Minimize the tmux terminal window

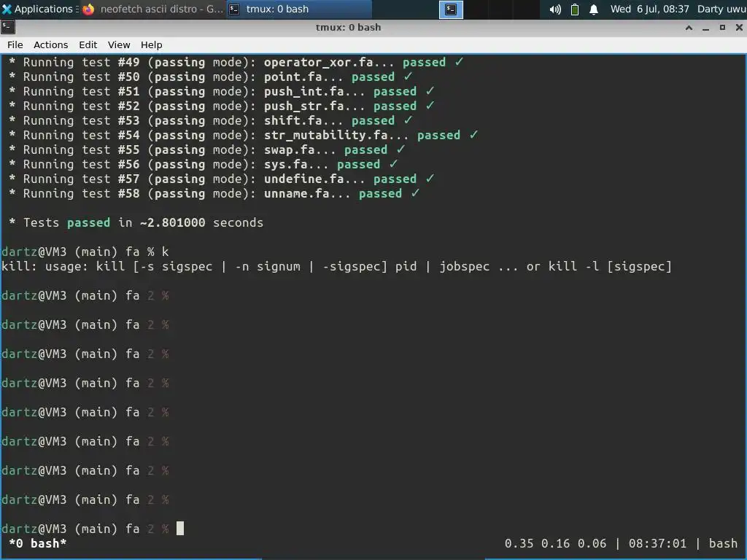705,28
